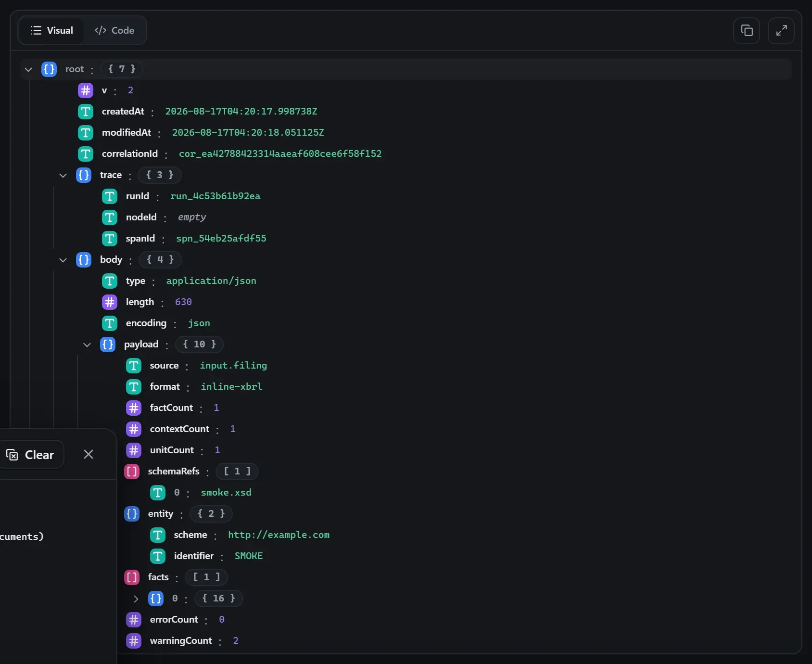Click the text icon beside encoding
The height and width of the screenshot is (664, 812).
(x=110, y=323)
